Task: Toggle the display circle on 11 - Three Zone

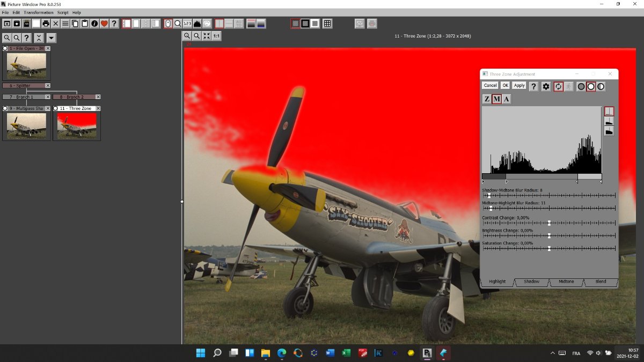Action: [x=56, y=108]
